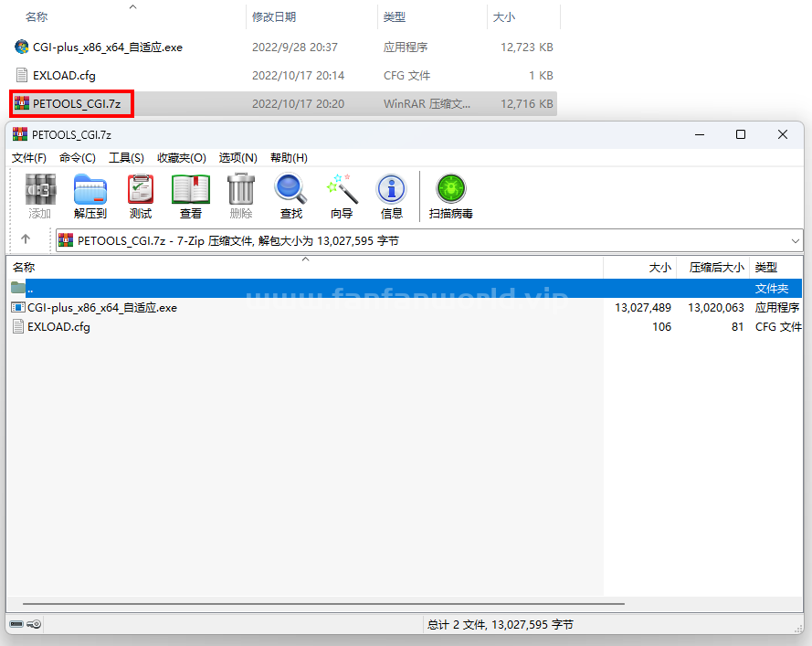The image size is (812, 646).
Task: Open the 文件(F) menu
Action: coord(29,157)
